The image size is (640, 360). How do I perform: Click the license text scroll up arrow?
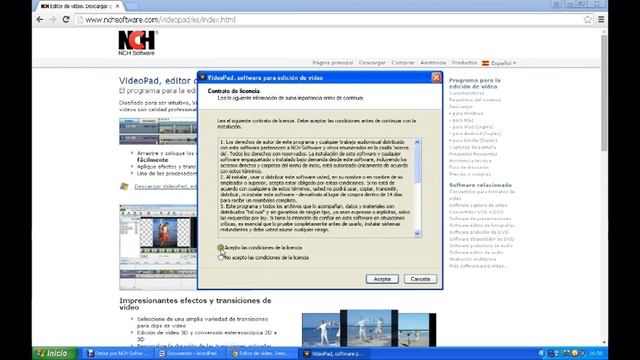click(417, 142)
